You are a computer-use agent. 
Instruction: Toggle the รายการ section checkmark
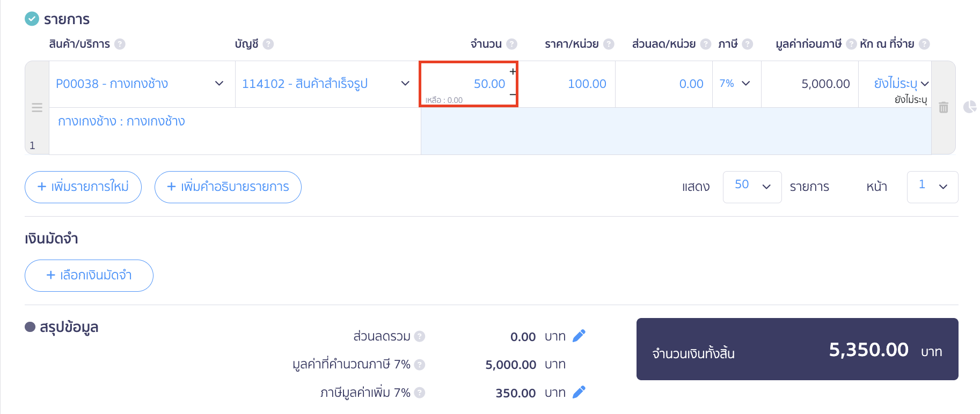click(x=32, y=19)
